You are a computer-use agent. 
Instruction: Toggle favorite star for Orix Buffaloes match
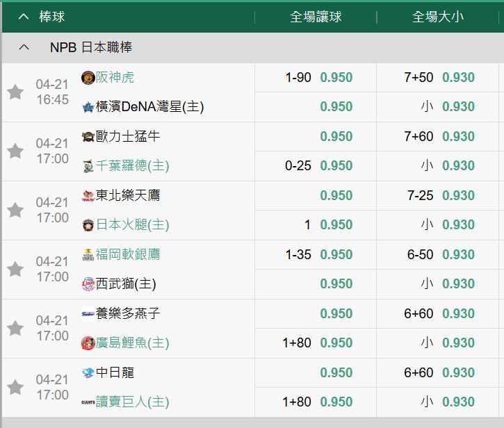click(15, 151)
